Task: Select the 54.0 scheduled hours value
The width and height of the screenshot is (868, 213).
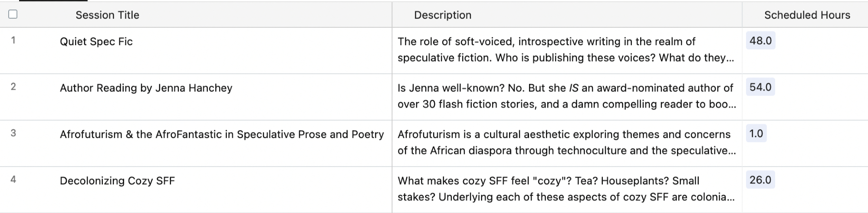Action: (x=760, y=87)
